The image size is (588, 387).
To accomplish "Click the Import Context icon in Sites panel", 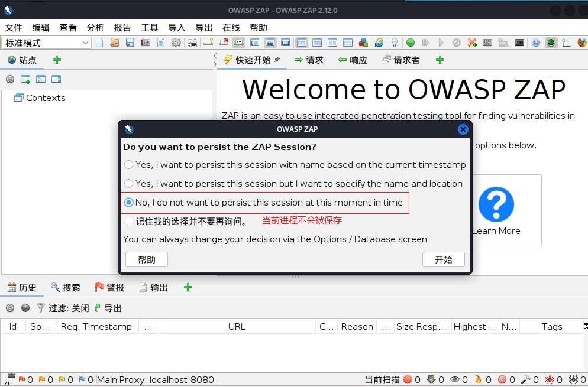I will click(41, 79).
